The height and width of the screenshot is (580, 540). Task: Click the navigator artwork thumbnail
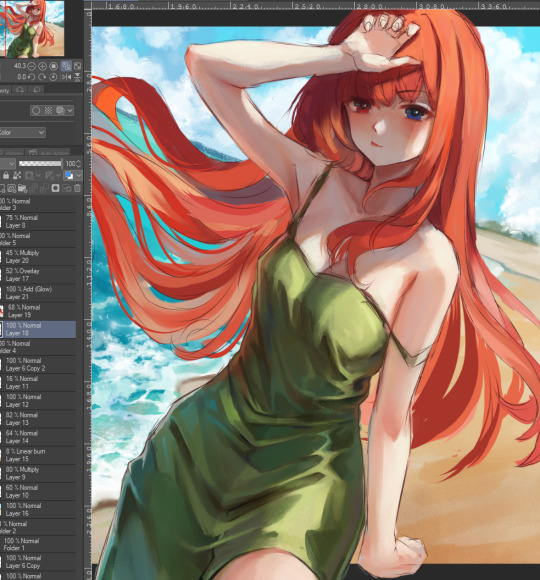coord(32,28)
